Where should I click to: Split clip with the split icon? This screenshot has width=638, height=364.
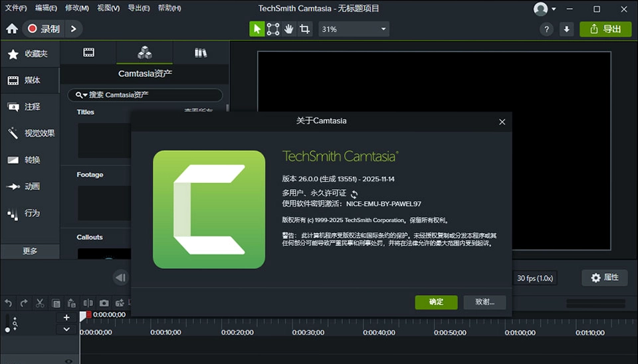coord(88,303)
